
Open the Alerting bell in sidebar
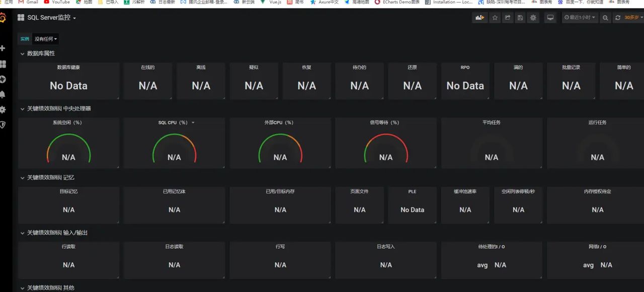[5, 94]
